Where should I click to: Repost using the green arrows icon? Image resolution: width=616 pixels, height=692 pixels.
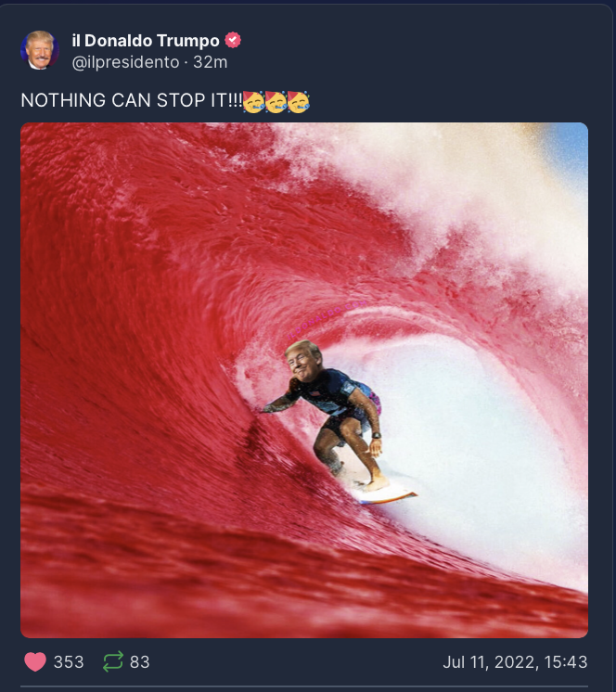click(x=113, y=661)
